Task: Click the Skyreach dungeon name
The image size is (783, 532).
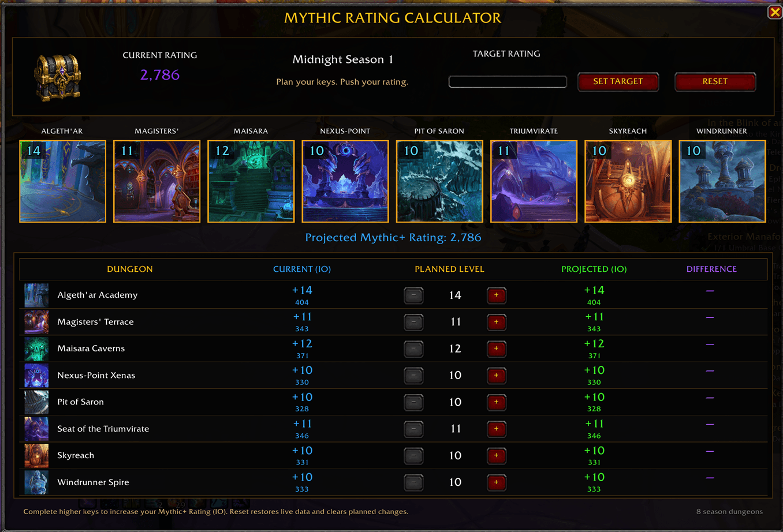Action: 76,455
